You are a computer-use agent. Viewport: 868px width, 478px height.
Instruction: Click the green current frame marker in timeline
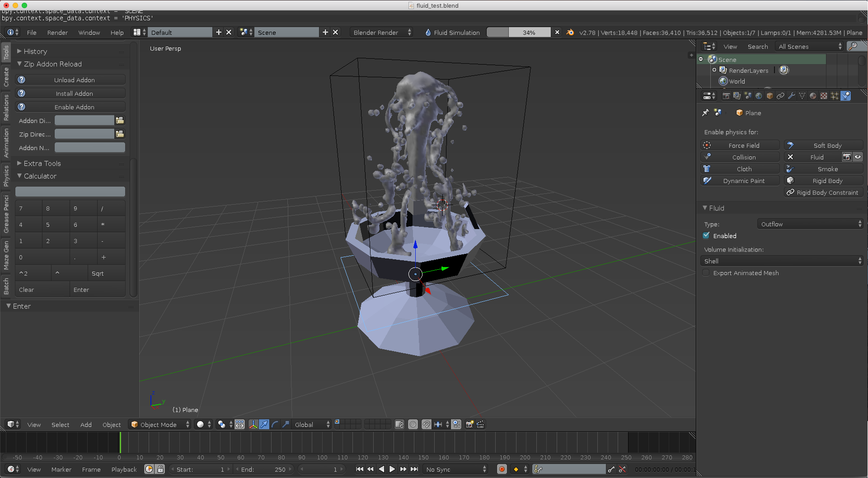tap(120, 442)
